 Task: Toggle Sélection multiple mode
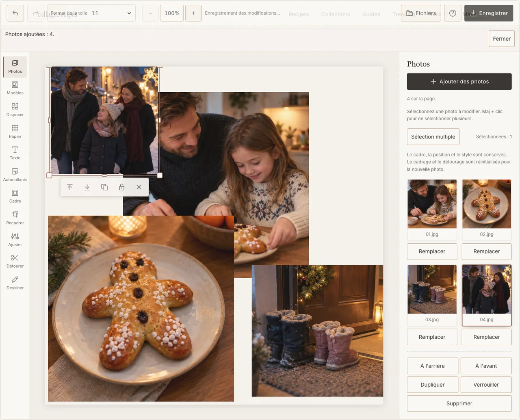pyautogui.click(x=433, y=137)
